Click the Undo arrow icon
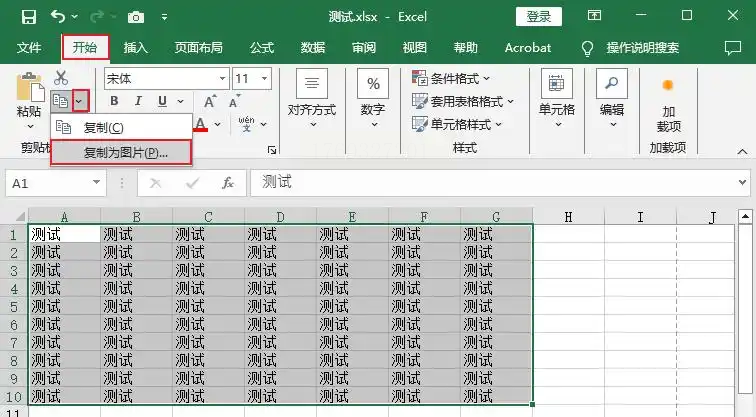The width and height of the screenshot is (756, 417). tap(58, 17)
